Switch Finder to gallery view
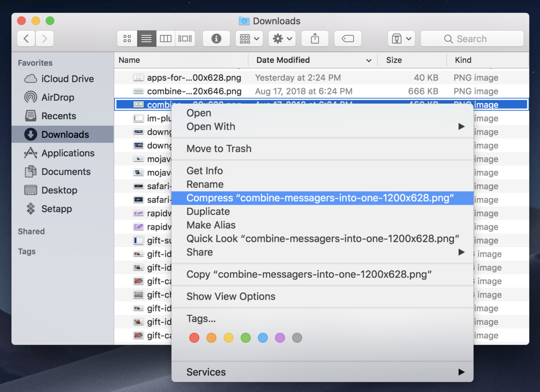Image resolution: width=540 pixels, height=392 pixels. (185, 38)
